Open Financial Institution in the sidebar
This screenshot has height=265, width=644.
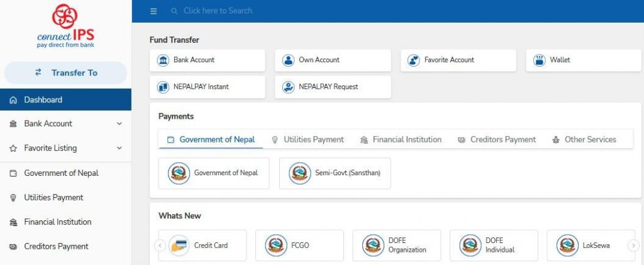[65, 222]
